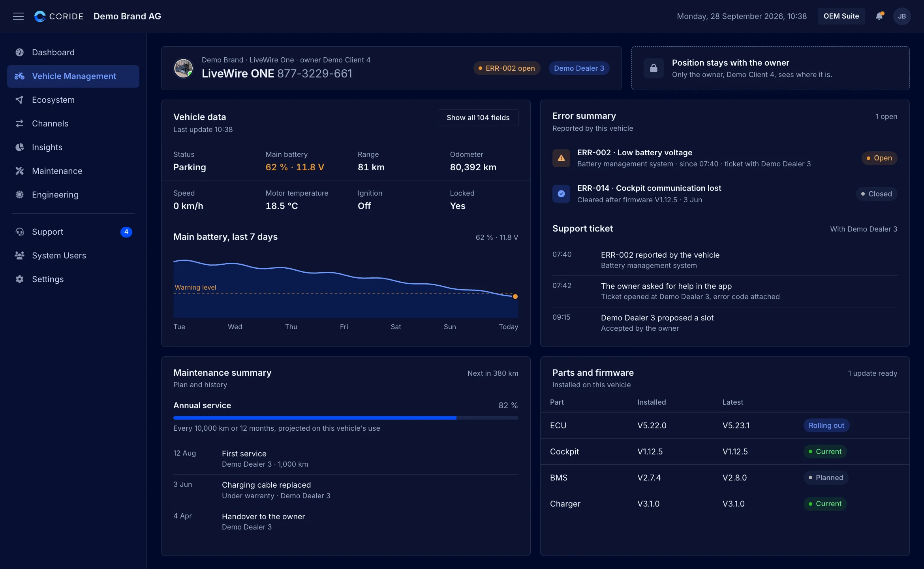Viewport: 924px width, 569px height.
Task: Click the main battery value 62 % · 11.8 V
Action: pyautogui.click(x=295, y=167)
